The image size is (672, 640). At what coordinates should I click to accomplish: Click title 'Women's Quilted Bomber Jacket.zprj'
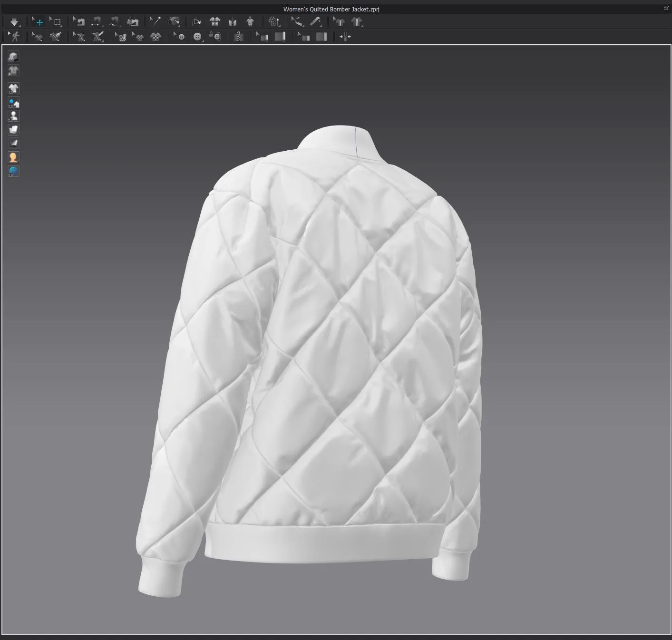[331, 9]
